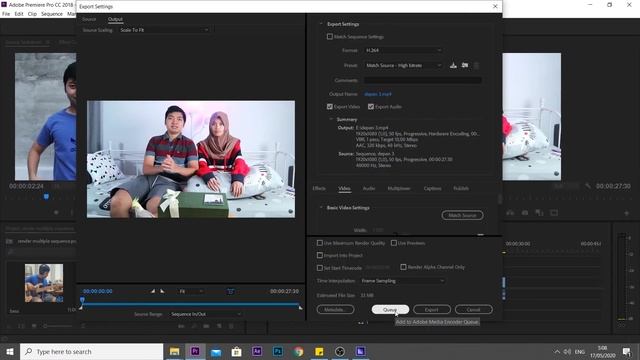640x360 pixels.
Task: Open the Mail app in the taskbar
Action: point(216,351)
